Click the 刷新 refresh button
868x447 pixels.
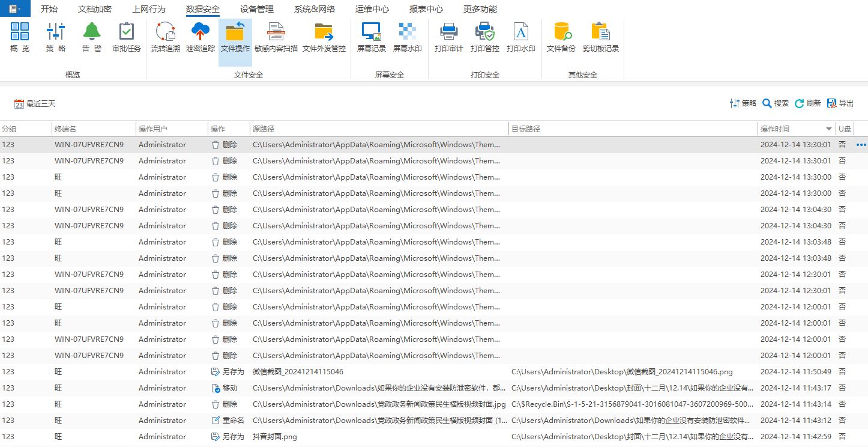point(808,103)
